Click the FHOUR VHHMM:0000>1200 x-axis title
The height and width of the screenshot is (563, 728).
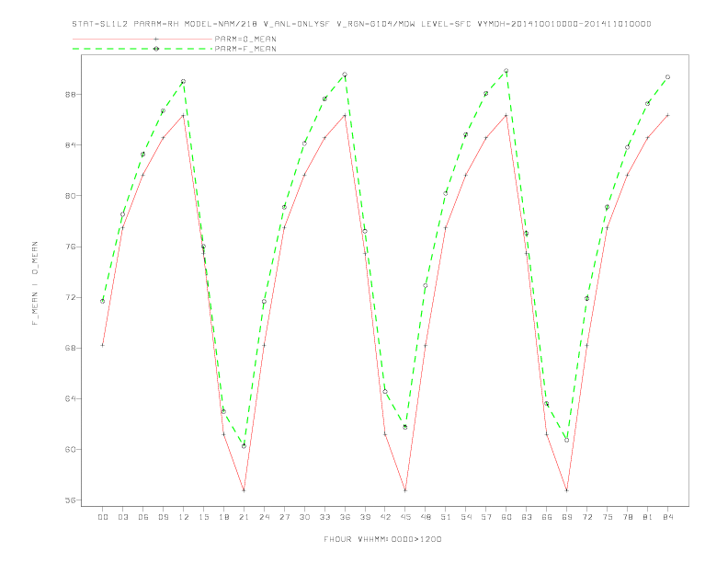coord(382,539)
